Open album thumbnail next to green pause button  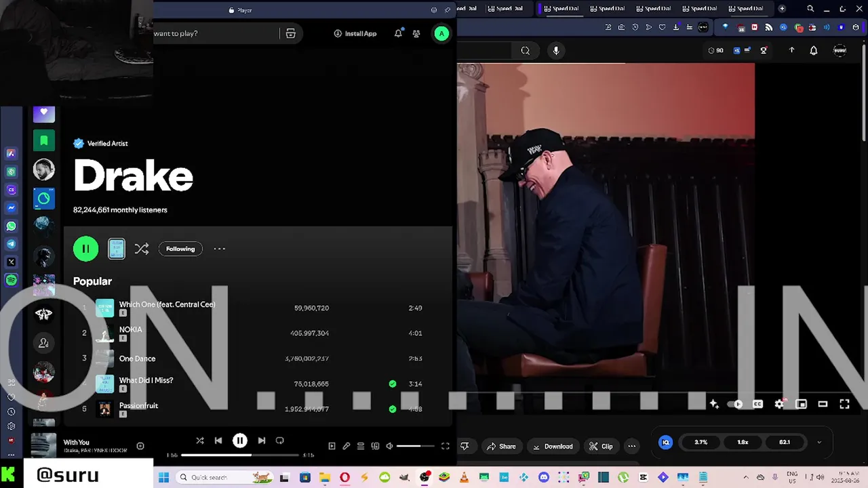coord(117,249)
